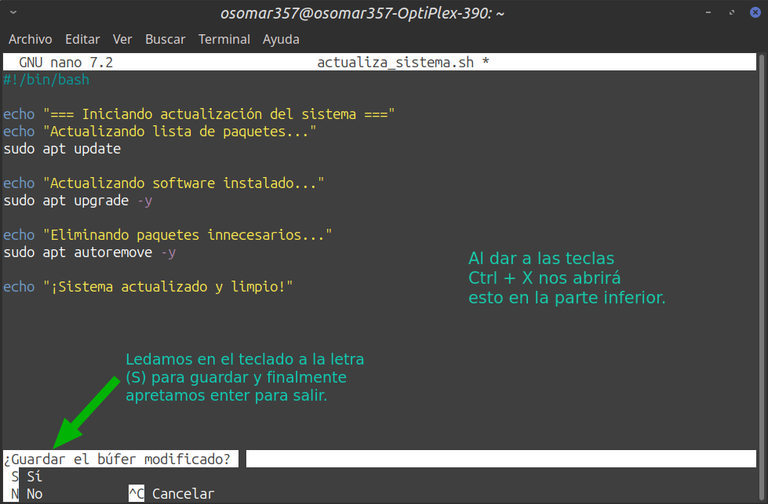This screenshot has width=768, height=504.
Task: Close the terminal window with the blue X
Action: [x=755, y=12]
